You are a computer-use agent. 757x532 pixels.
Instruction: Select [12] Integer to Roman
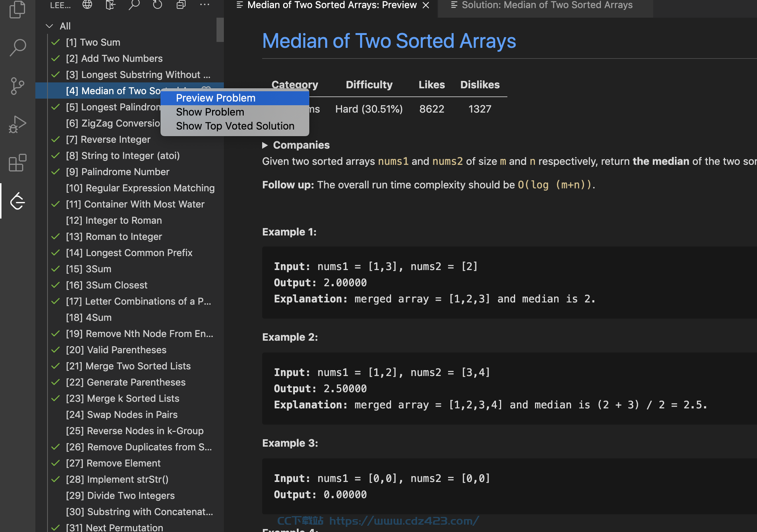coord(130,220)
